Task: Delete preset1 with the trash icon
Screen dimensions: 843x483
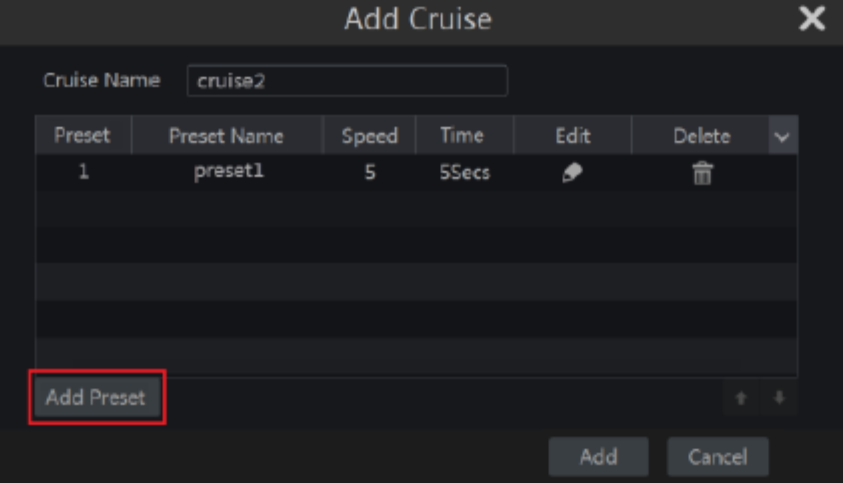Action: (702, 173)
